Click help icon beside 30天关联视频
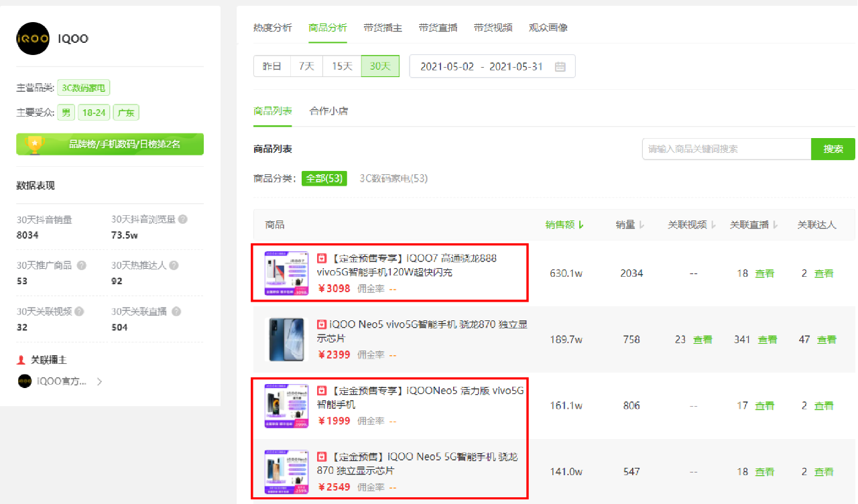Image resolution: width=858 pixels, height=504 pixels. point(79,312)
